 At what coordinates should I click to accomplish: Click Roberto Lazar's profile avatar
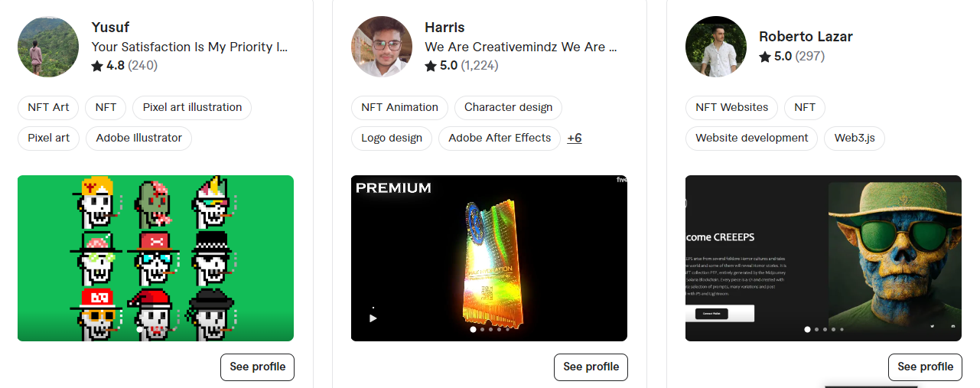[716, 47]
